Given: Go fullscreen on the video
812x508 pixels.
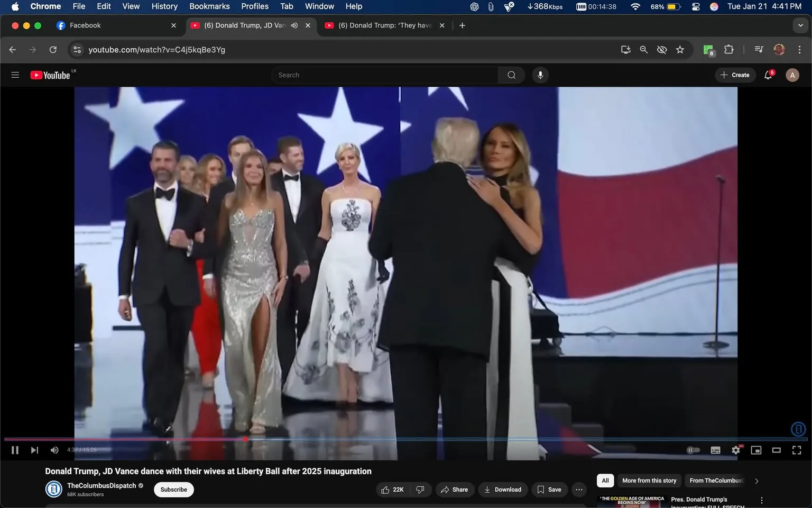Looking at the screenshot, I should pos(796,450).
